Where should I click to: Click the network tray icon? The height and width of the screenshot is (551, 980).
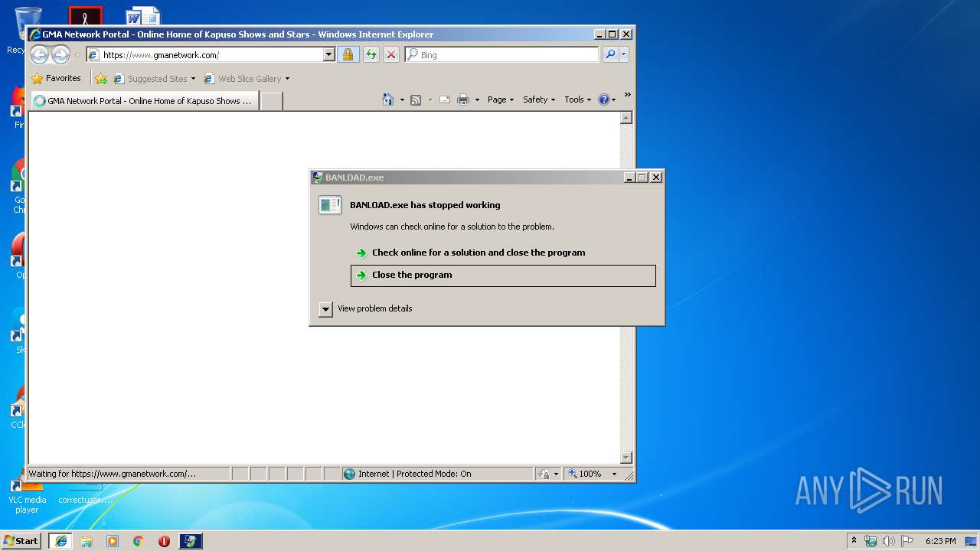[x=871, y=540]
